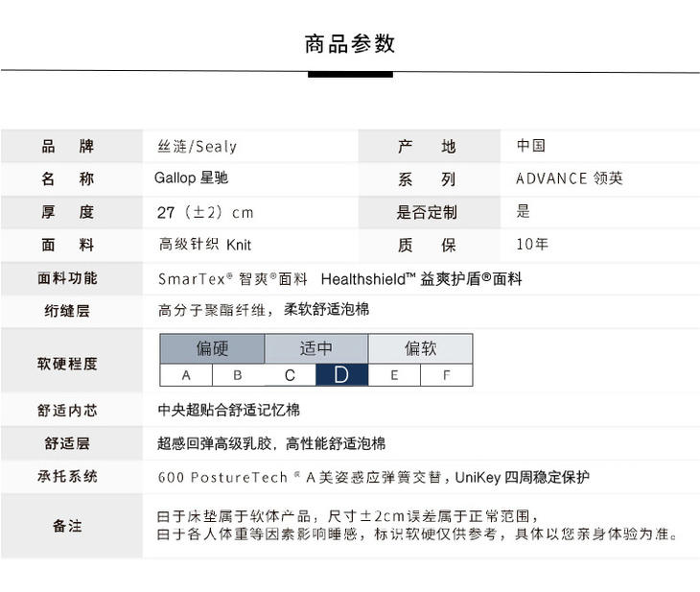This screenshot has height=592, width=700.
Task: Select firmness grade A
Action: point(186,375)
